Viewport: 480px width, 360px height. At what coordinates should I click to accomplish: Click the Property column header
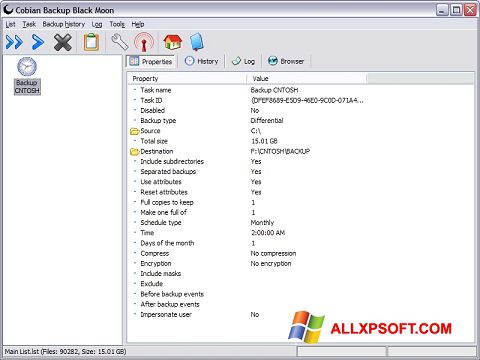tap(187, 79)
